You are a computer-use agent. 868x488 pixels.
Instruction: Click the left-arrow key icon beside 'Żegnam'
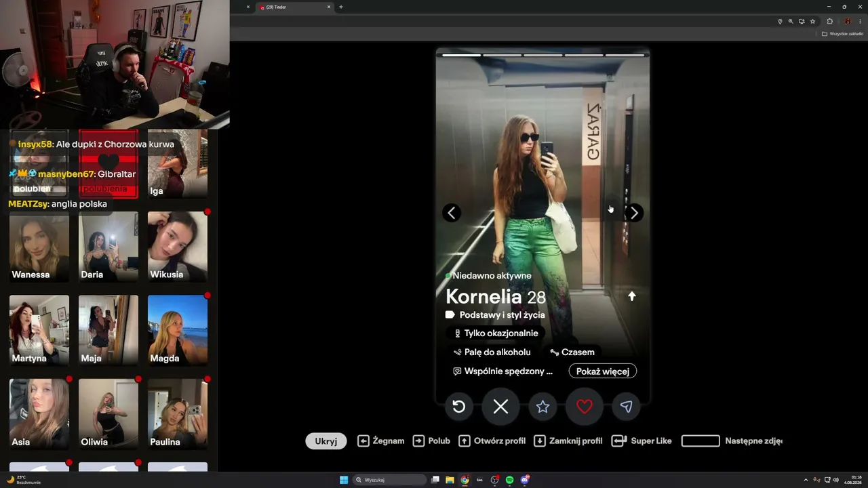click(363, 441)
